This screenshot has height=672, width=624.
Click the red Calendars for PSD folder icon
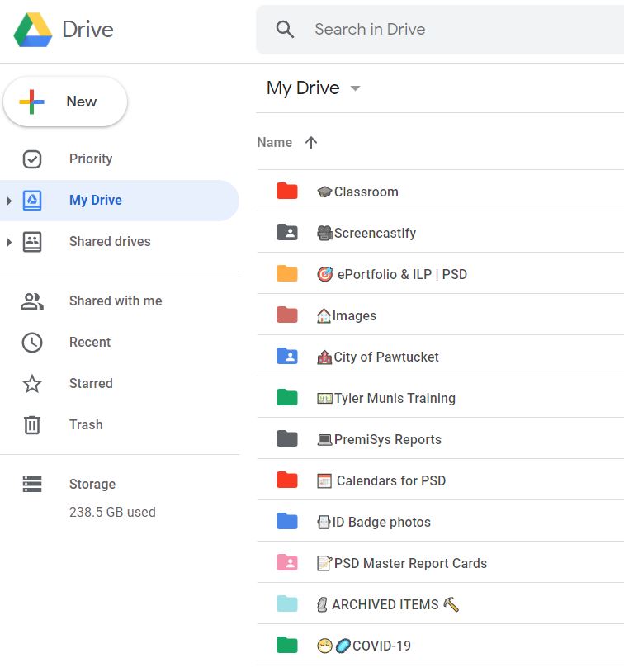287,480
